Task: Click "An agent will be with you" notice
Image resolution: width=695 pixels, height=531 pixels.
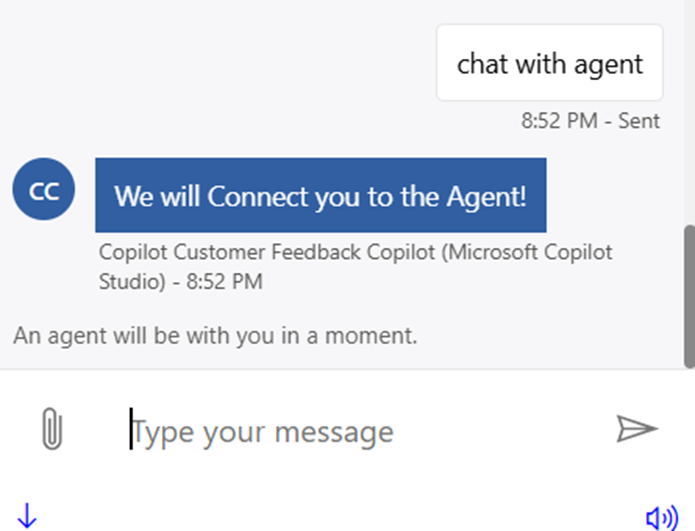Action: 215,335
